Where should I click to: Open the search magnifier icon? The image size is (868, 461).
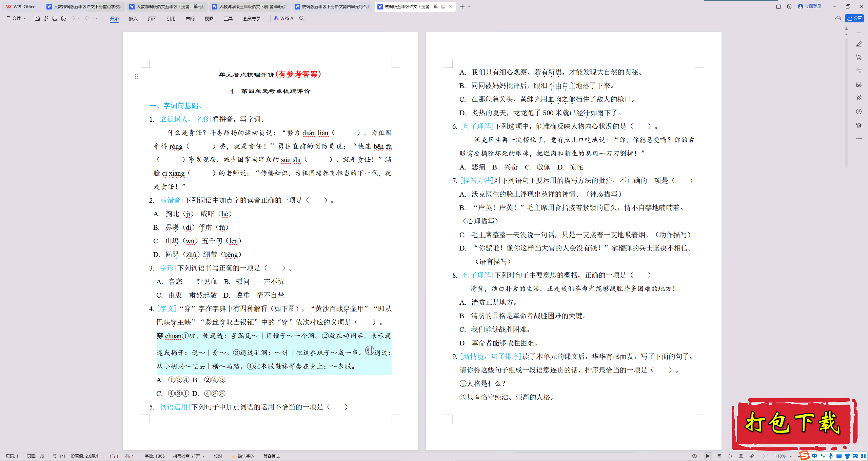point(302,18)
